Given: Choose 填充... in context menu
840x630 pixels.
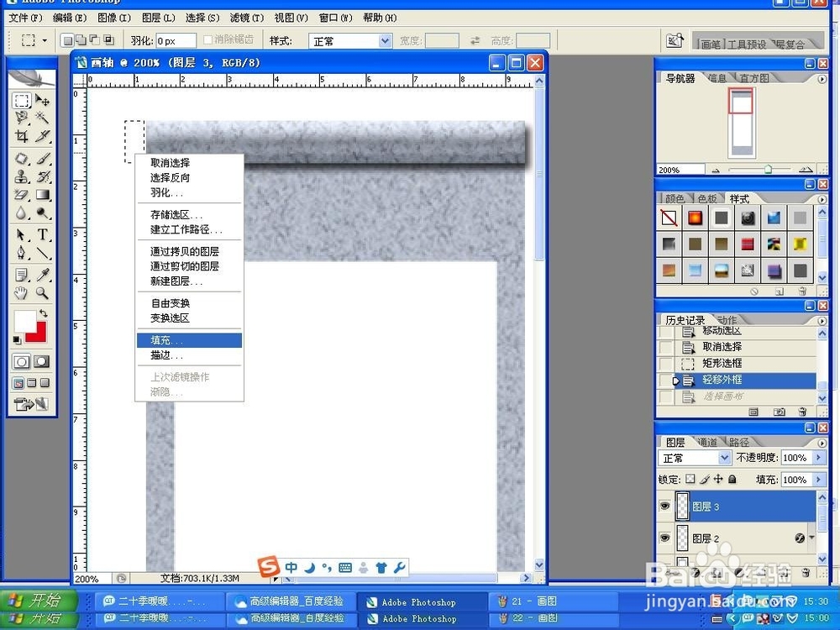Looking at the screenshot, I should (189, 340).
